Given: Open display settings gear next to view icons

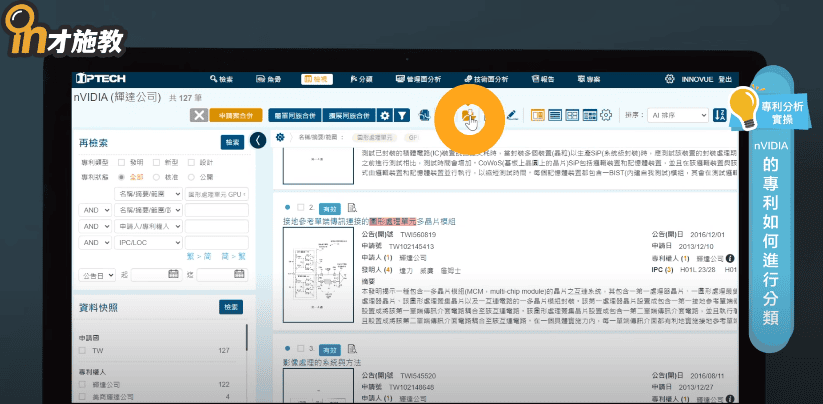Looking at the screenshot, I should point(606,116).
